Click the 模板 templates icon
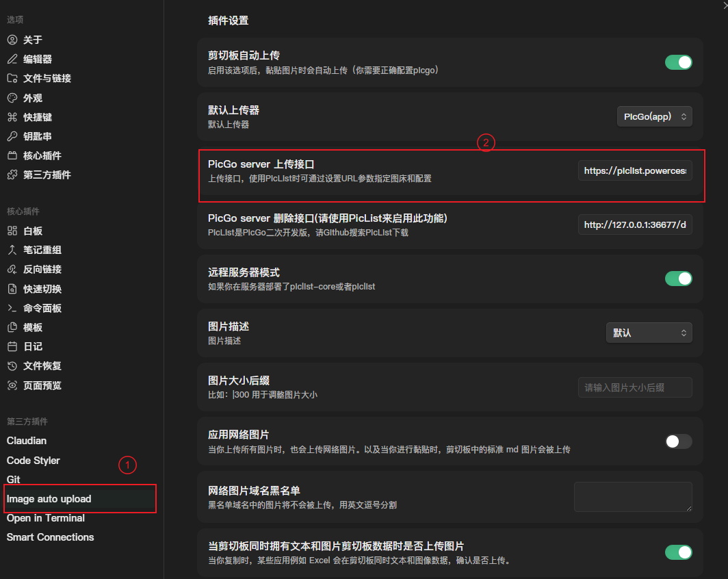The image size is (728, 579). [x=12, y=327]
